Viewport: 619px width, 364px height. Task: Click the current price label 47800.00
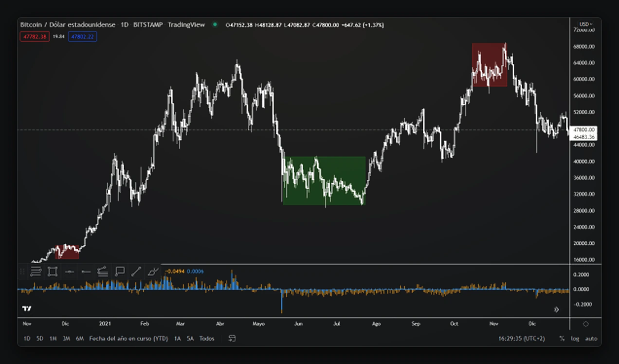(x=584, y=130)
